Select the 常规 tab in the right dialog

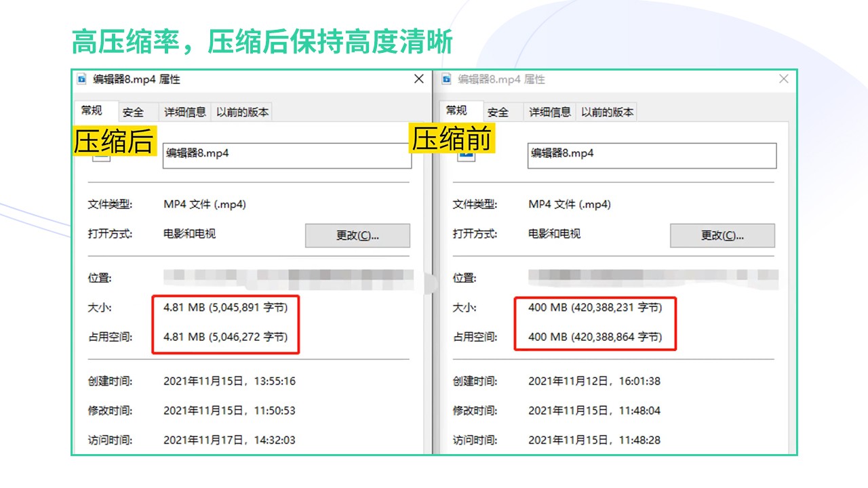click(458, 111)
